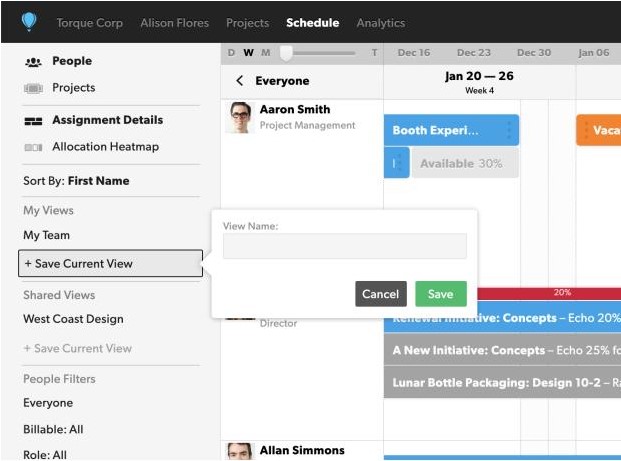Switch timeline scale to M (month)
This screenshot has width=621, height=461.
click(x=266, y=53)
